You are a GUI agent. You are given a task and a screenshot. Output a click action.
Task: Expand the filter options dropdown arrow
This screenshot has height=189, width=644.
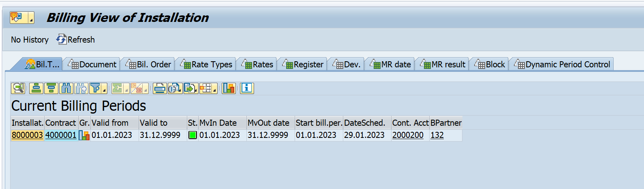point(105,89)
